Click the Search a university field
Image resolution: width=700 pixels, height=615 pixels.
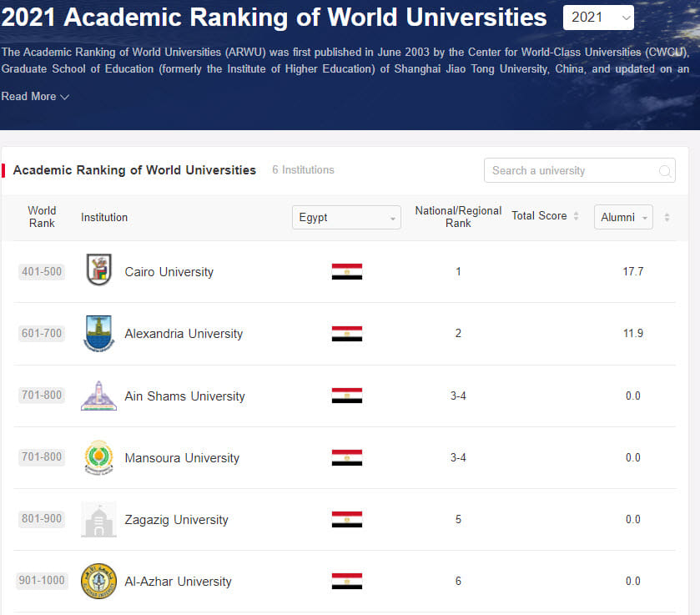point(572,171)
